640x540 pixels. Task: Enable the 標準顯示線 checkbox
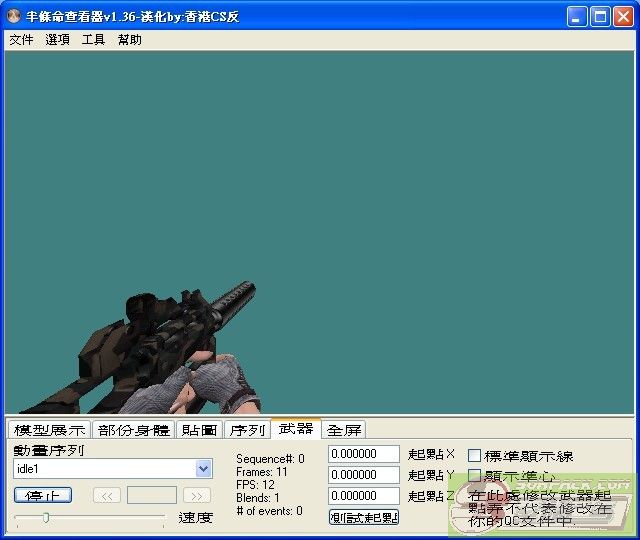pyautogui.click(x=474, y=456)
